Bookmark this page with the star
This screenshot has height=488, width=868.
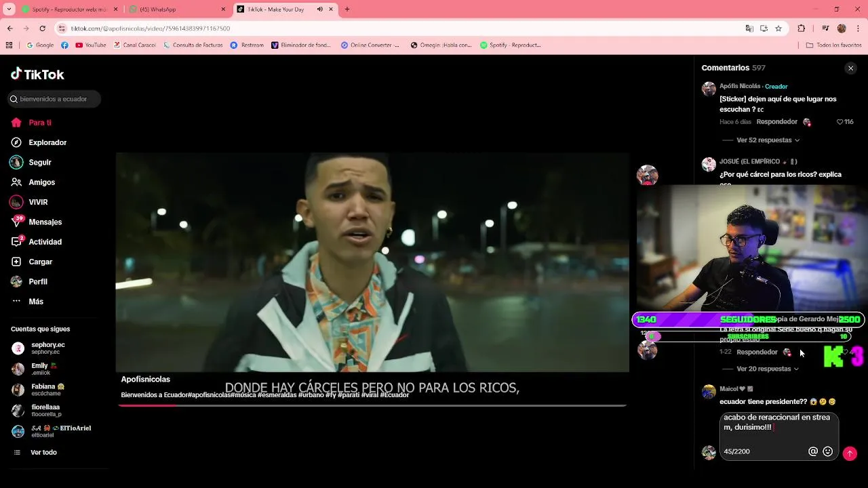point(778,28)
